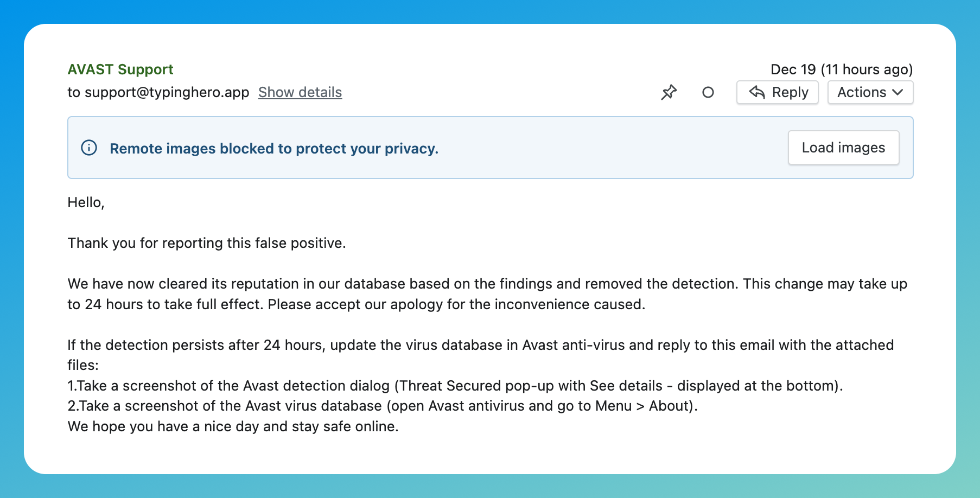Click the detection persists after 24 hours paragraph

[481, 355]
